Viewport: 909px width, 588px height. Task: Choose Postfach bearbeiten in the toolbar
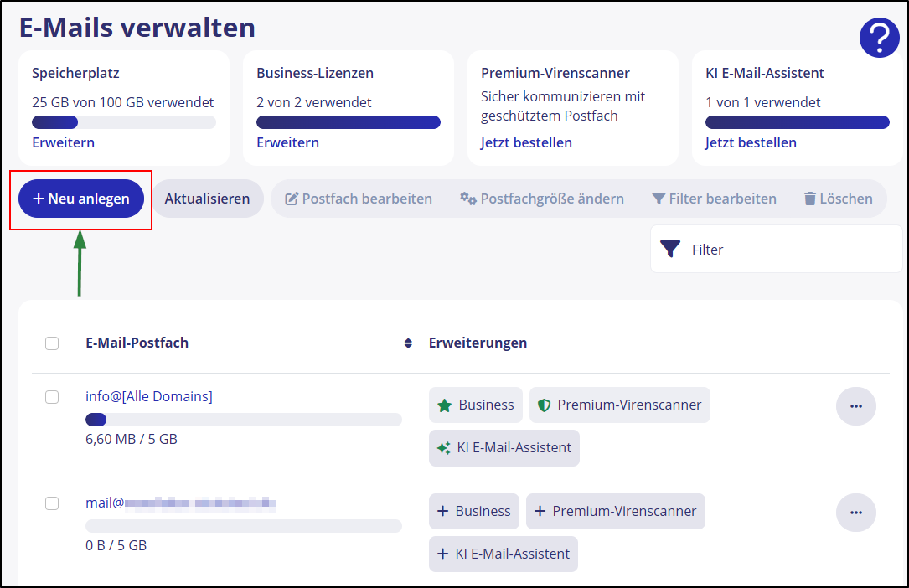click(359, 198)
